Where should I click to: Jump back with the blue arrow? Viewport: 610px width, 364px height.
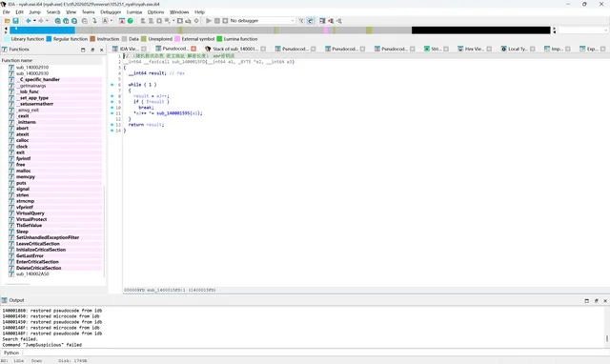(29, 21)
